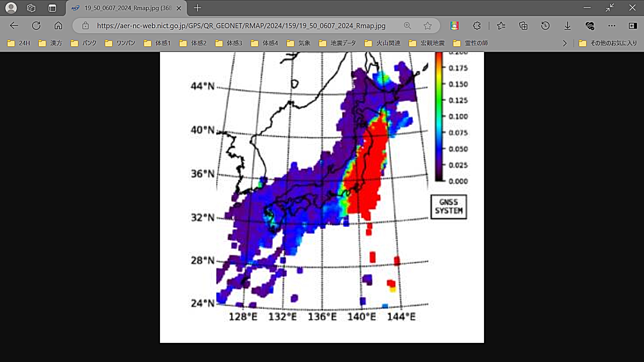Open the downloads arrow icon
Viewport: 644px width, 362px height.
point(568,26)
